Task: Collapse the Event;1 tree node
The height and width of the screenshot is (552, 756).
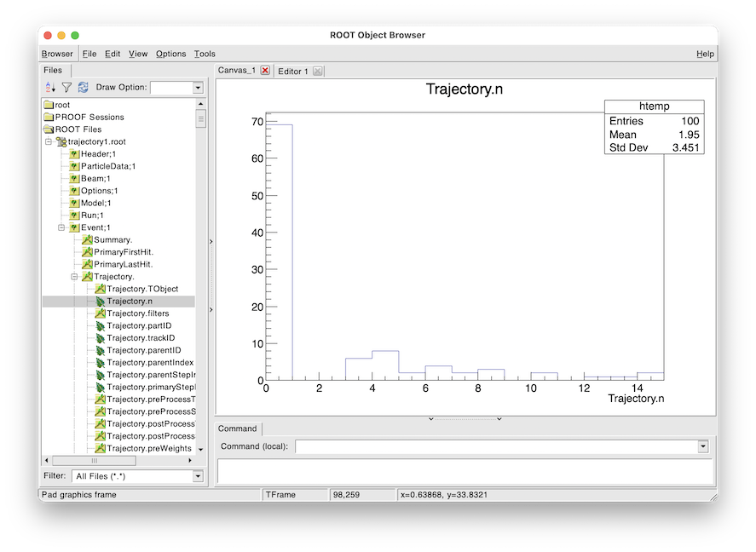Action: [x=61, y=227]
